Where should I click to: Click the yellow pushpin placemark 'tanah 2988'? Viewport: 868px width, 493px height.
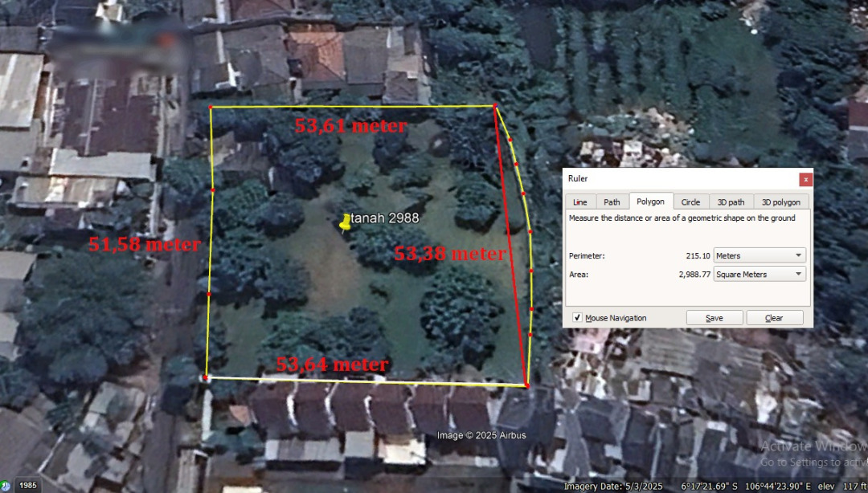344,223
